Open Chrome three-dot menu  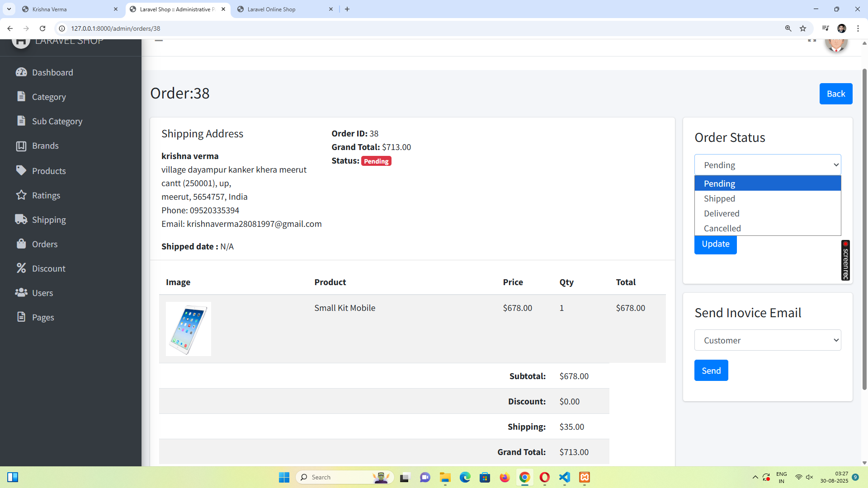(858, 28)
